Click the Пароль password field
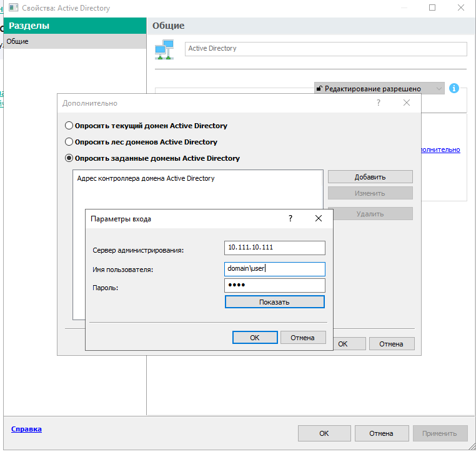The height and width of the screenshot is (454, 476). [275, 285]
